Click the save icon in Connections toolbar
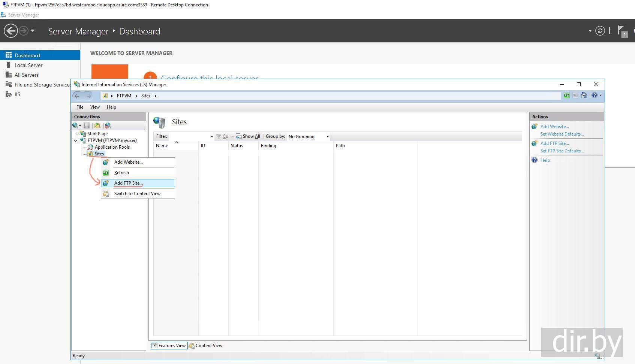The width and height of the screenshot is (635, 364). 87,125
